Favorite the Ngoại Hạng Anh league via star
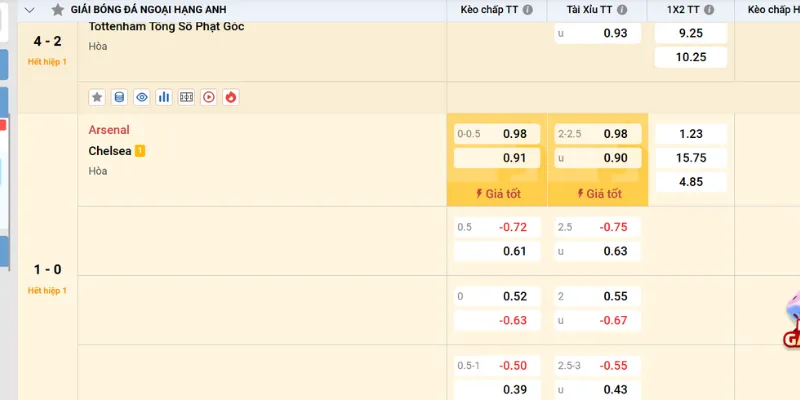This screenshot has width=800, height=400. point(58,10)
